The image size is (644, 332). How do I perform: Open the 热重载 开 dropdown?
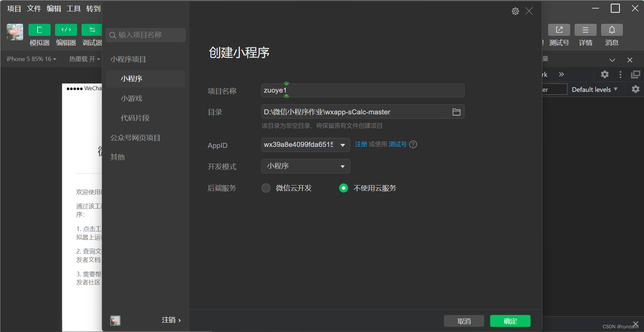click(85, 59)
